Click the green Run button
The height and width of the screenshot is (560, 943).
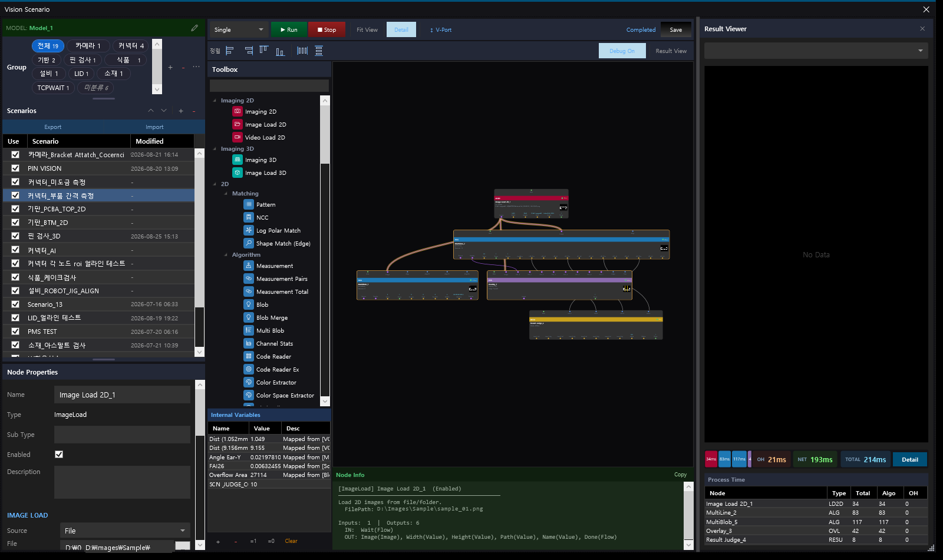pyautogui.click(x=289, y=29)
